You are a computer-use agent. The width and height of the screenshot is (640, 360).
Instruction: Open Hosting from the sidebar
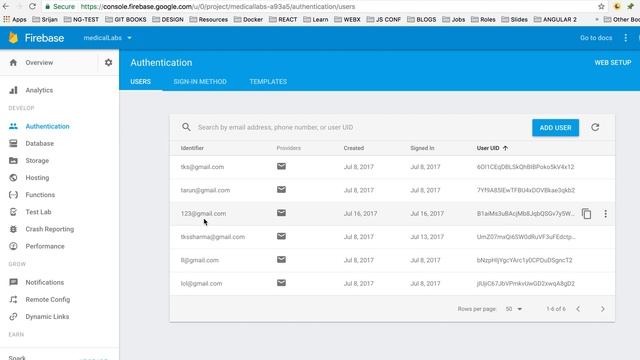coord(37,178)
